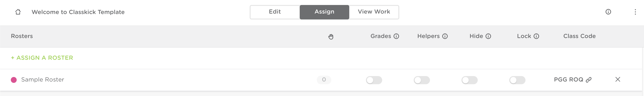Show info about Helpers
Screen dimensions: 644x96
point(445,36)
